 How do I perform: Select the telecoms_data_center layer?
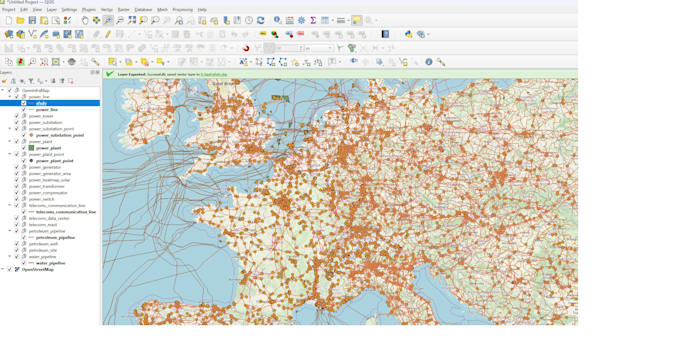49,218
